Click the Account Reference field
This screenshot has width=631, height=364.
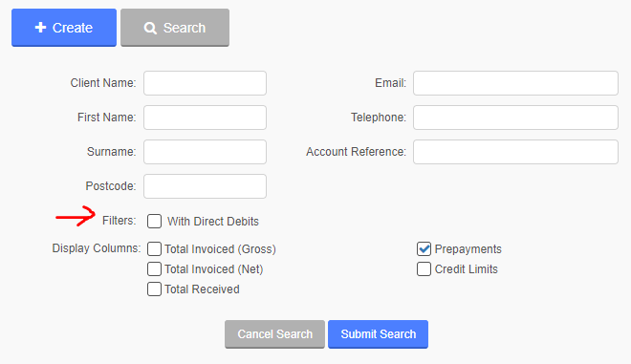[515, 152]
